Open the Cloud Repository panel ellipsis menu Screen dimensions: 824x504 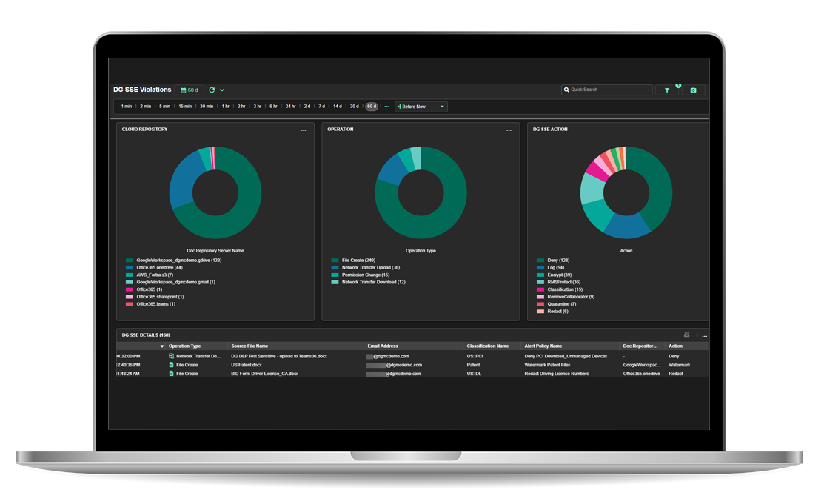304,130
